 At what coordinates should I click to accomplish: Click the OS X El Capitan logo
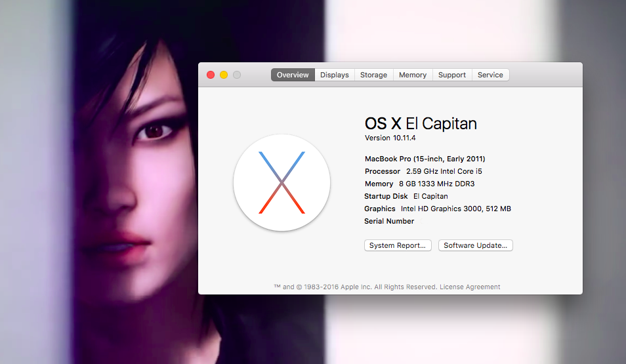[282, 182]
